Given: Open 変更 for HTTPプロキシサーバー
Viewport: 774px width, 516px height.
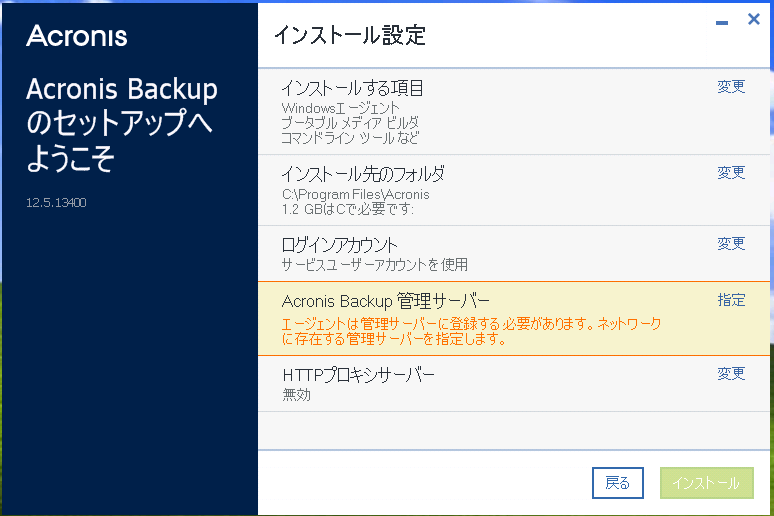Looking at the screenshot, I should (731, 373).
